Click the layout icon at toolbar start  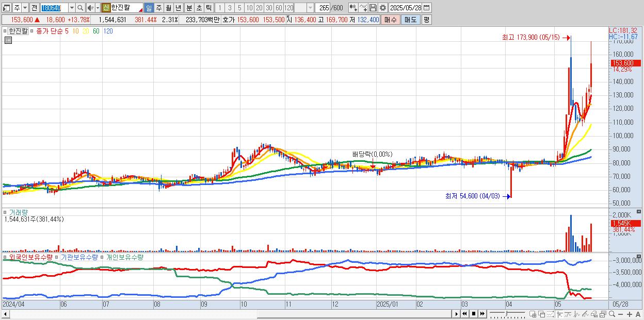point(7,8)
